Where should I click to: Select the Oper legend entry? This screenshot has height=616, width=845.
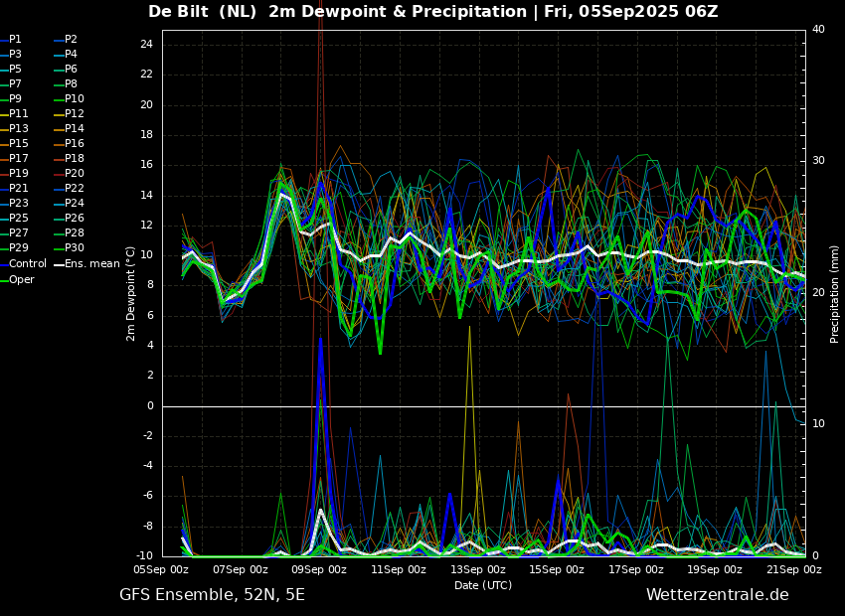(17, 279)
